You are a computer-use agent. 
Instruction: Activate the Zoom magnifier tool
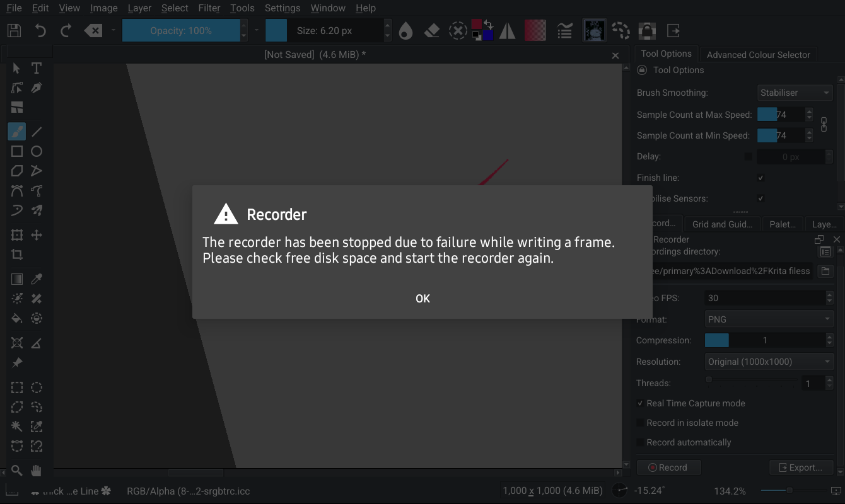coord(17,470)
